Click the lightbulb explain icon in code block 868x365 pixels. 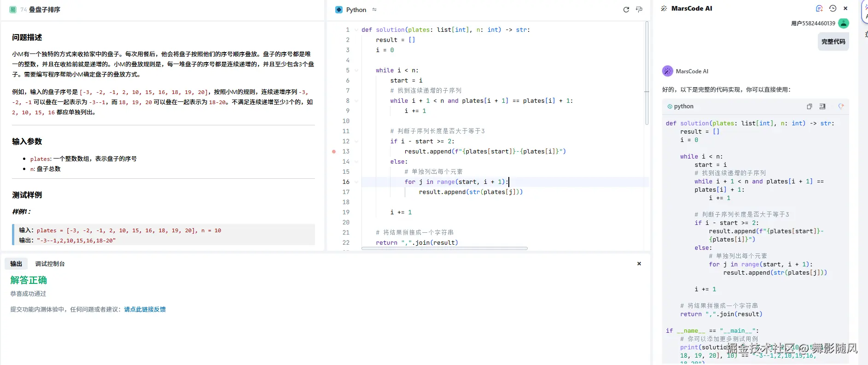coord(841,106)
